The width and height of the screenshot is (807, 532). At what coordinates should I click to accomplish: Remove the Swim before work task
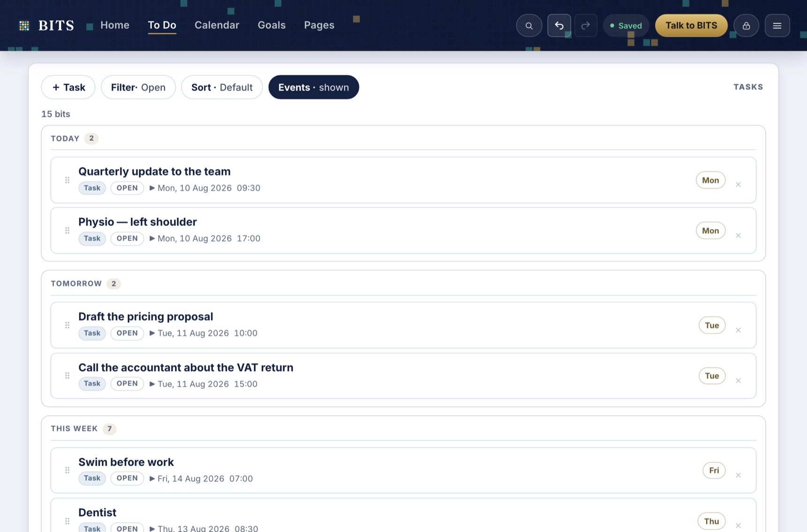tap(738, 475)
